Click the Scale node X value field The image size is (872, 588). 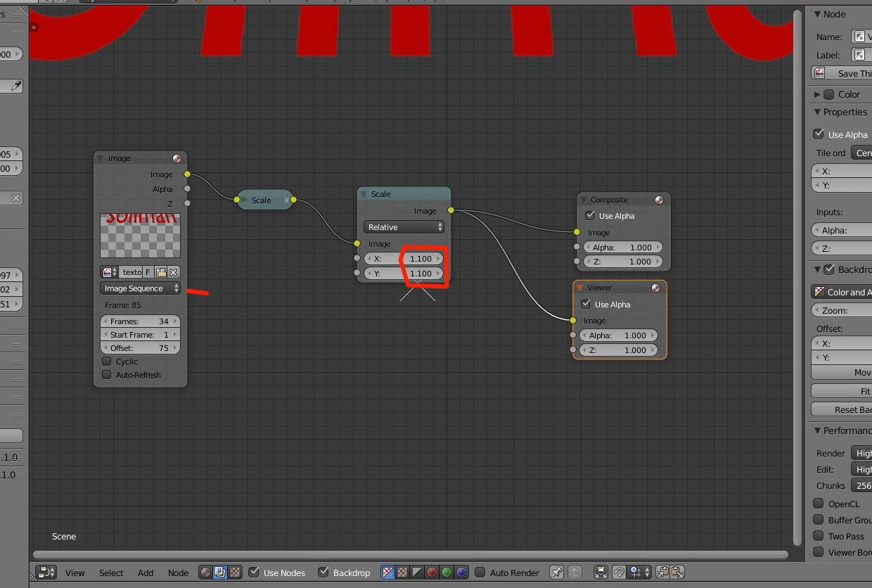click(404, 259)
